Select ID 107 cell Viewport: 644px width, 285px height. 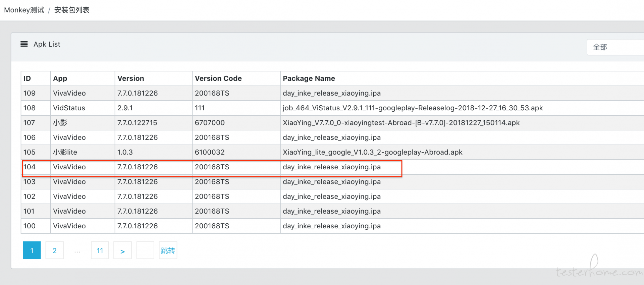(x=36, y=123)
